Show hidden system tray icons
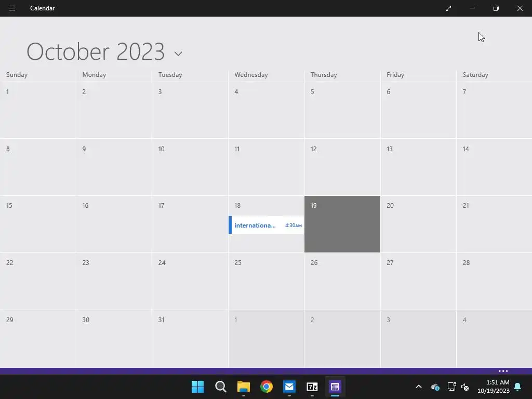Viewport: 532px width, 399px height. point(419,387)
